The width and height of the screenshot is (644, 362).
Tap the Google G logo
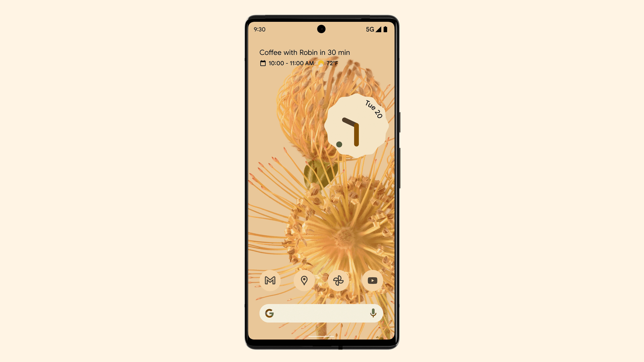(268, 313)
